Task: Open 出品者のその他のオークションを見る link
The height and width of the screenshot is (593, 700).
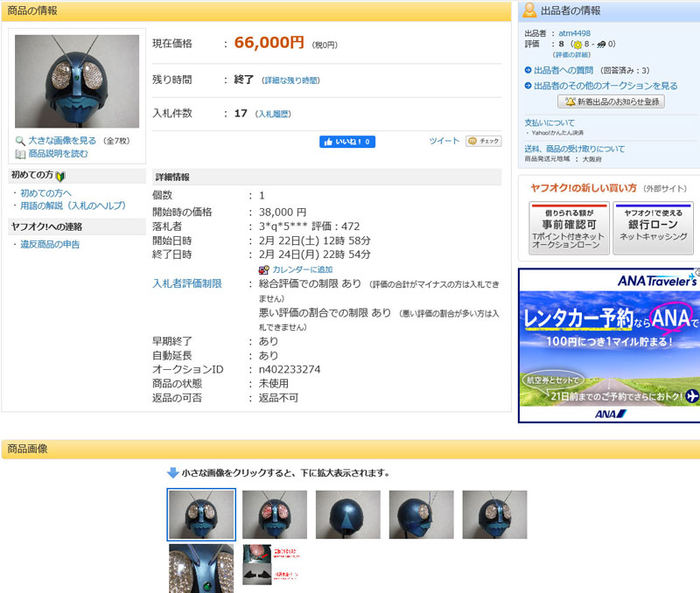Action: click(605, 86)
